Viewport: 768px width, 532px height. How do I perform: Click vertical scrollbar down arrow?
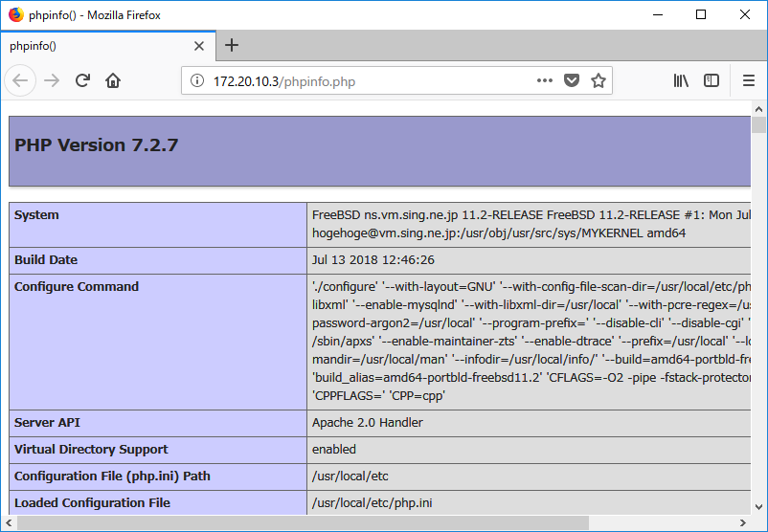pos(758,507)
